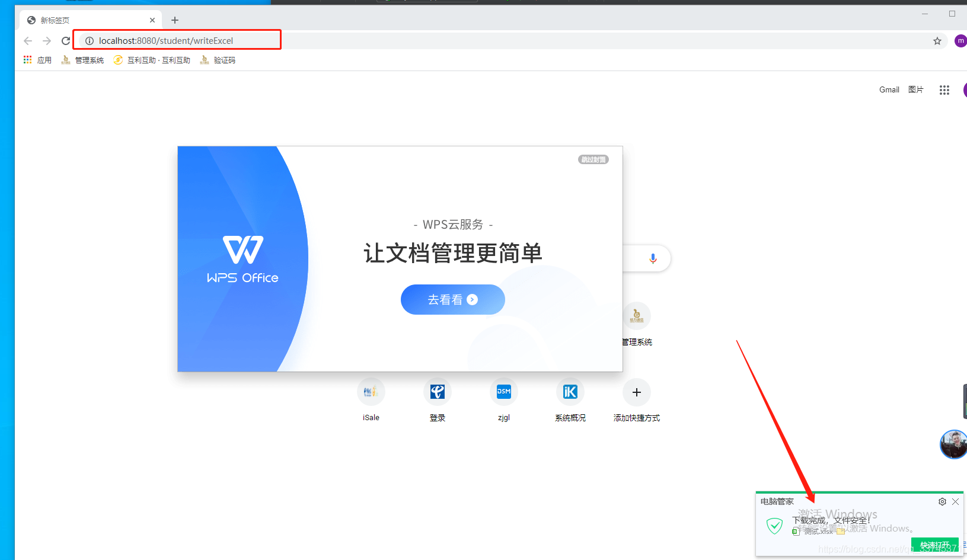Maximize the browser window
967x560 pixels.
pos(952,14)
